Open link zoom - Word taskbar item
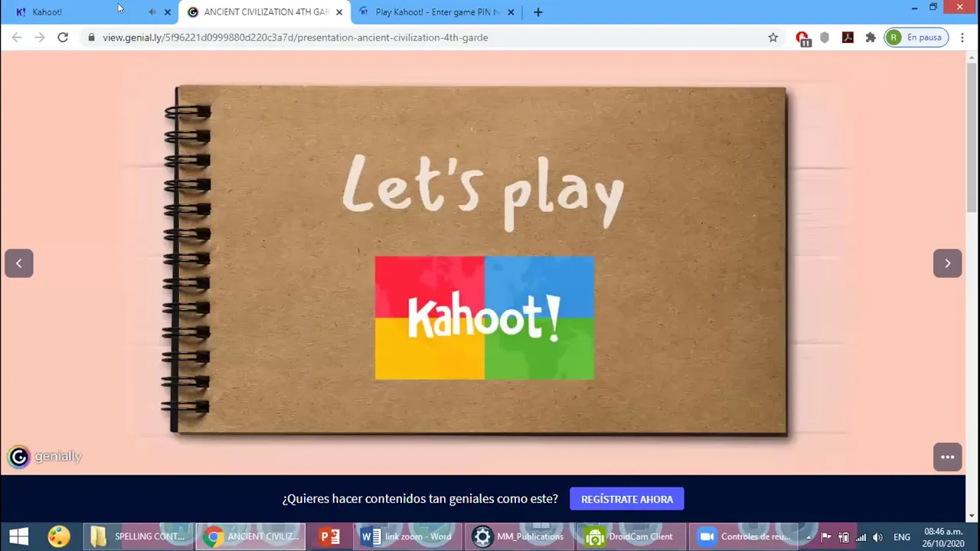 (407, 536)
